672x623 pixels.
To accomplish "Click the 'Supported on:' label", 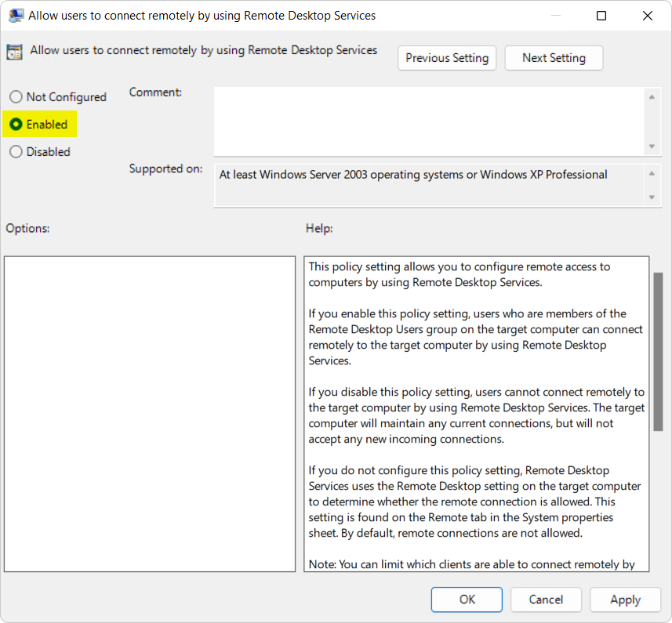I will 165,168.
